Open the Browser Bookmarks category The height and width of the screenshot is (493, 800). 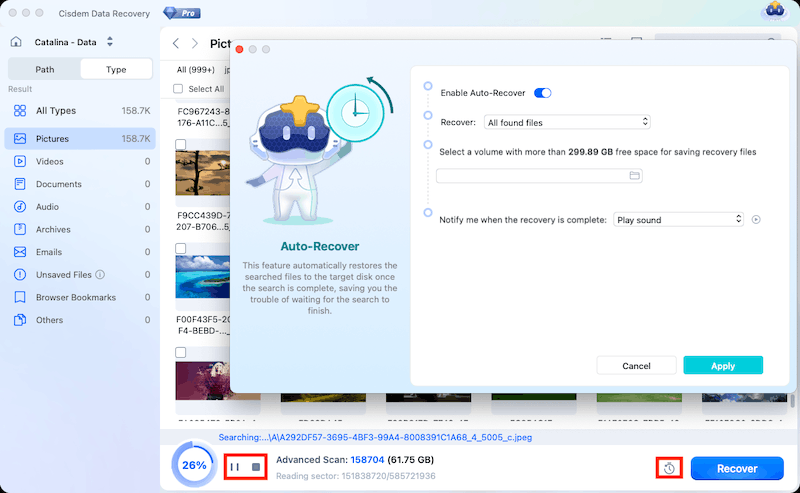pyautogui.click(x=80, y=297)
